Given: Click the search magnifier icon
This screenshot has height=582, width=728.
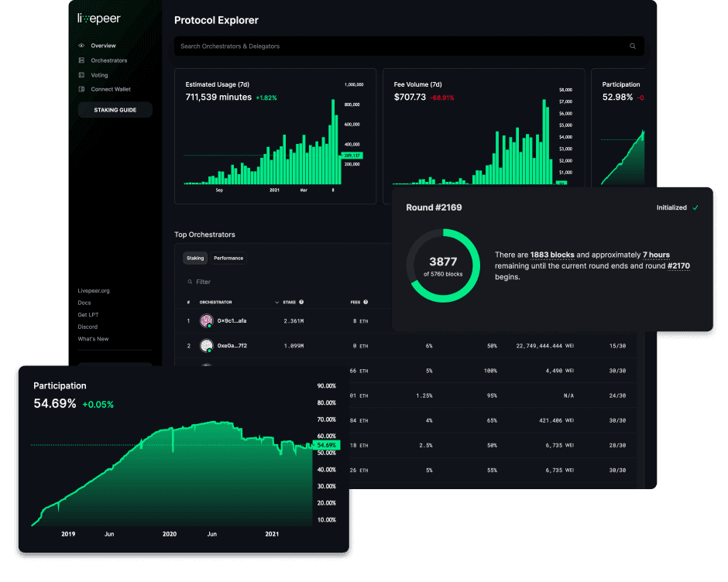Looking at the screenshot, I should coord(633,46).
